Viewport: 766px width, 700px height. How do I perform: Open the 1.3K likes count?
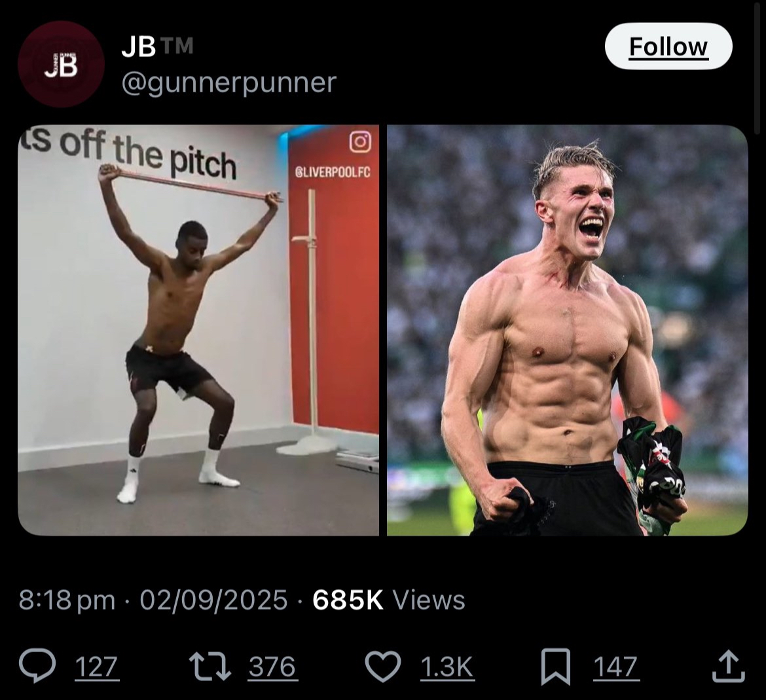click(x=447, y=667)
